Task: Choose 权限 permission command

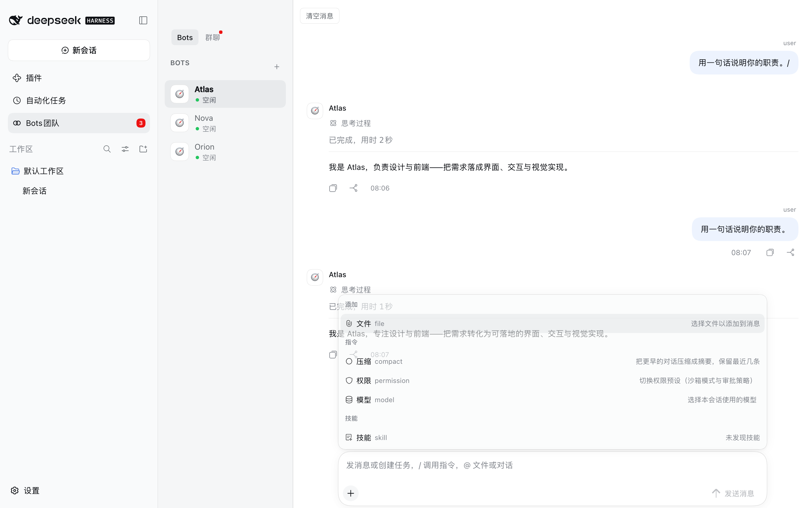Action: (552, 381)
